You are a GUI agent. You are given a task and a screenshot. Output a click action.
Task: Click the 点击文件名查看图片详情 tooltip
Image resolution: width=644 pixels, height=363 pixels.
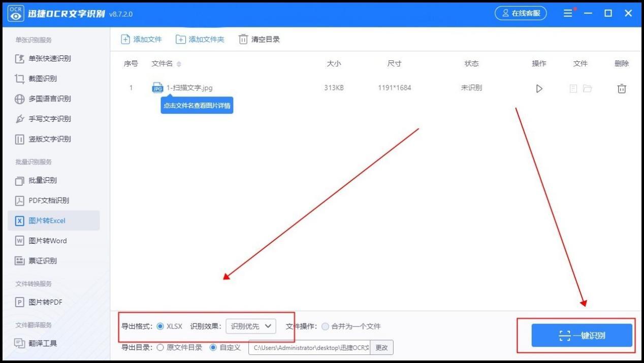pyautogui.click(x=197, y=106)
